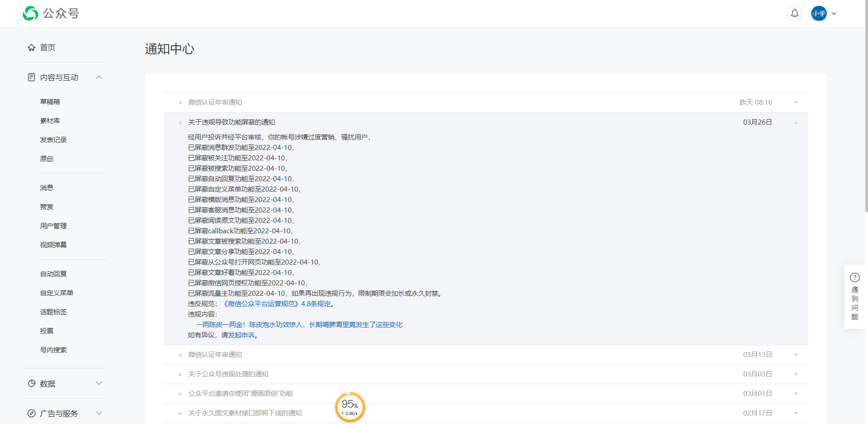Open the 4.8条规定 link

click(316, 304)
